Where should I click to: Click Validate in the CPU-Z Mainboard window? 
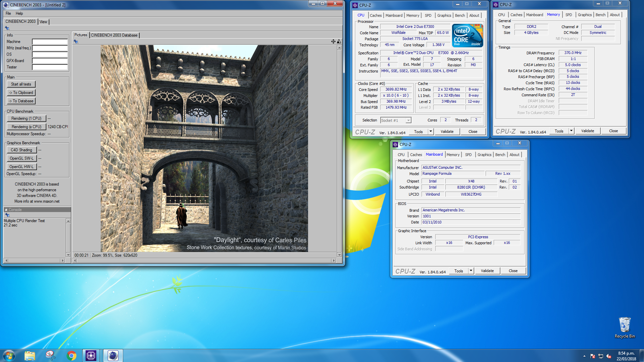point(487,271)
